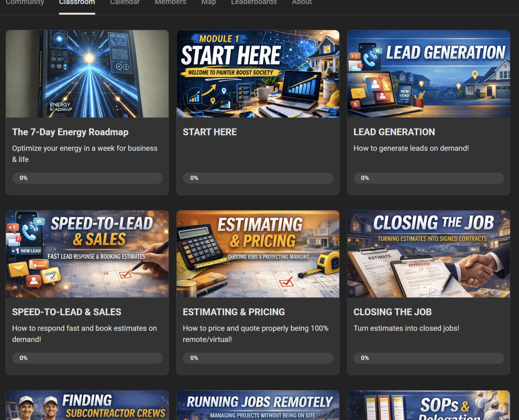The width and height of the screenshot is (519, 420).
Task: Open the Community tab
Action: coord(25,3)
